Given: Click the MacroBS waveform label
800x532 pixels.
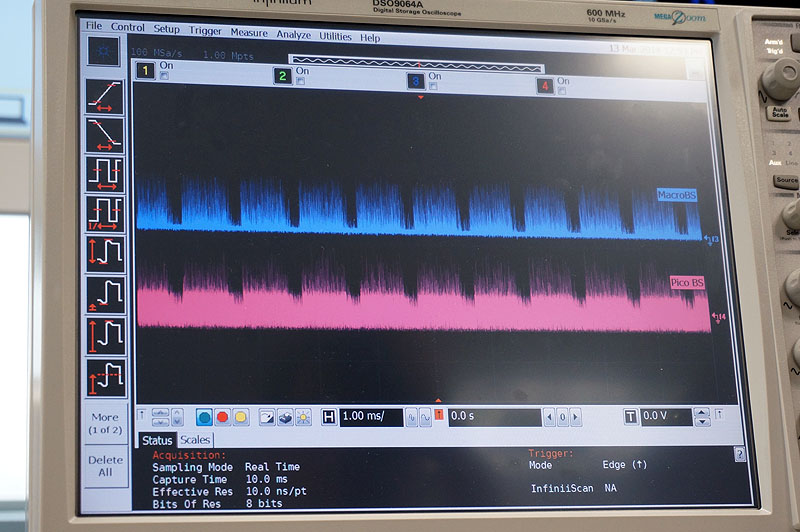Looking at the screenshot, I should click(x=677, y=195).
